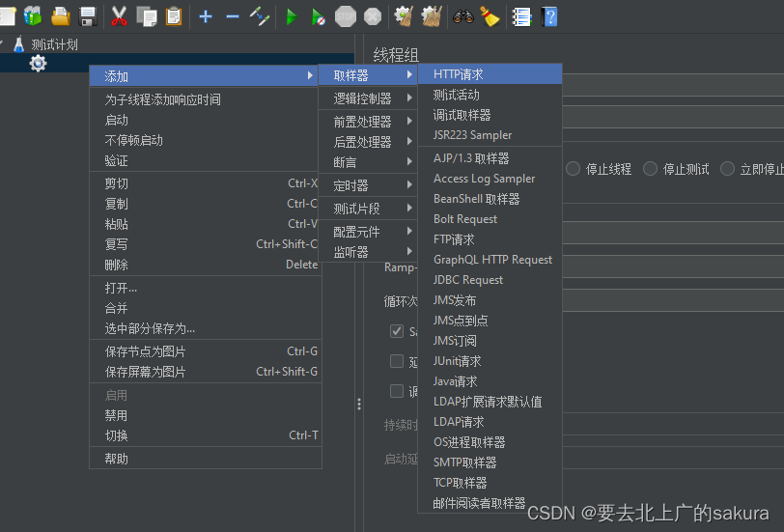The height and width of the screenshot is (532, 784).
Task: Toggle the checked Same user checkbox
Action: click(x=397, y=331)
